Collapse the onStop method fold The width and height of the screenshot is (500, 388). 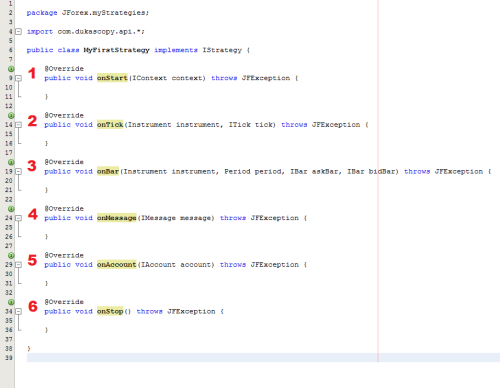19,311
